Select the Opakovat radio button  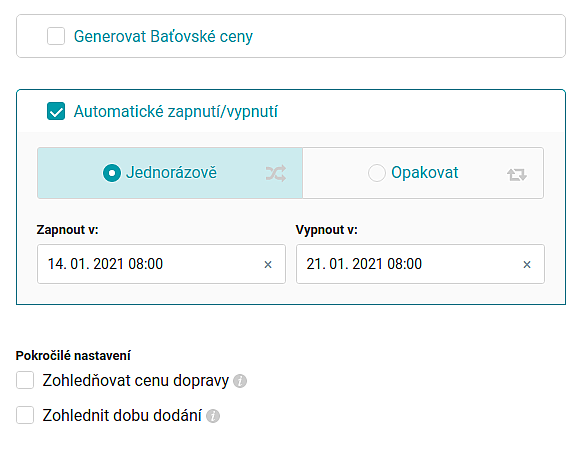[x=377, y=173]
